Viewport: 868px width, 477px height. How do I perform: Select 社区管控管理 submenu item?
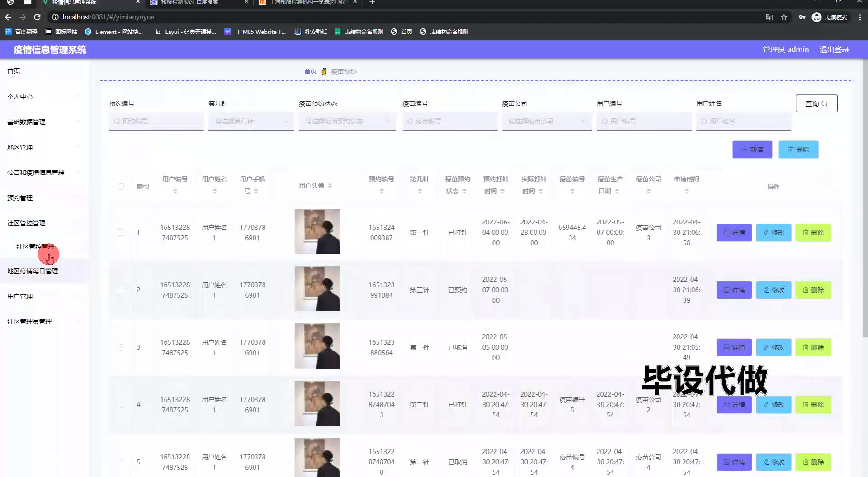tap(35, 247)
